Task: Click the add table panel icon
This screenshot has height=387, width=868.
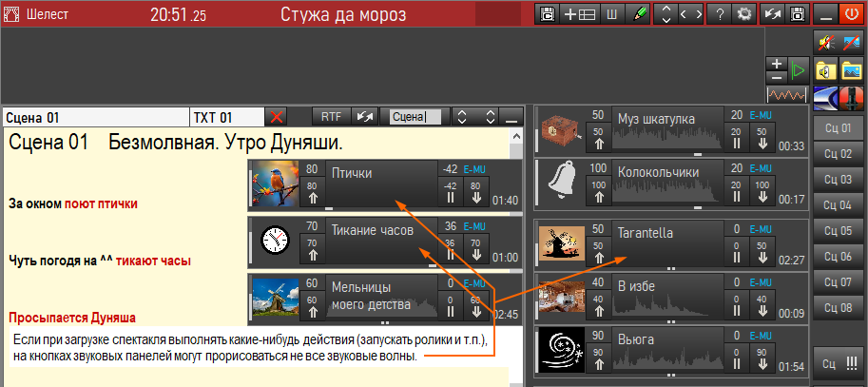Action: click(x=580, y=14)
